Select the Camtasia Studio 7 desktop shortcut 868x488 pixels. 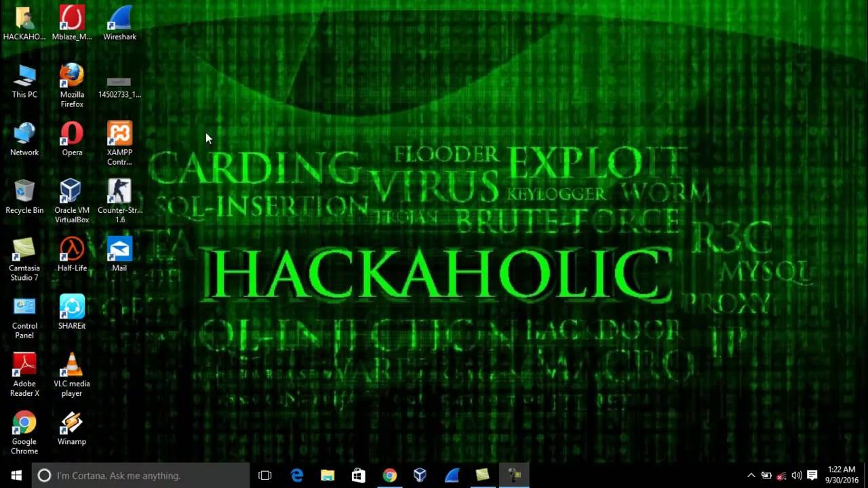click(x=24, y=259)
